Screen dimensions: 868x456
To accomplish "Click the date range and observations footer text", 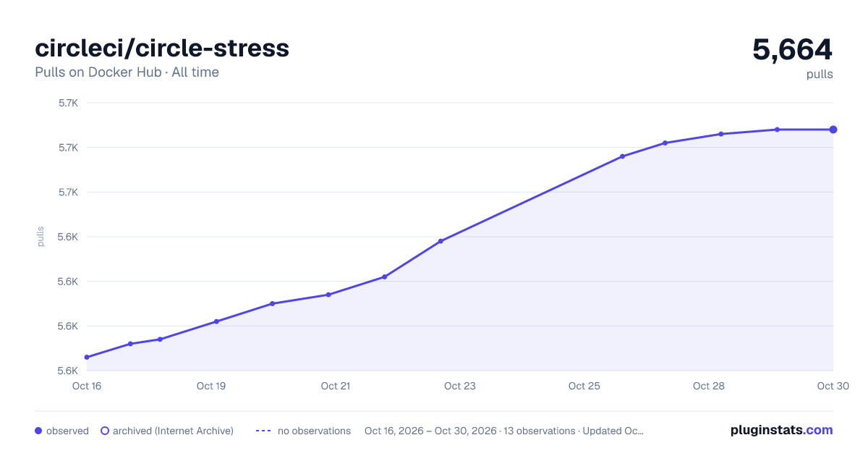I will tap(504, 431).
